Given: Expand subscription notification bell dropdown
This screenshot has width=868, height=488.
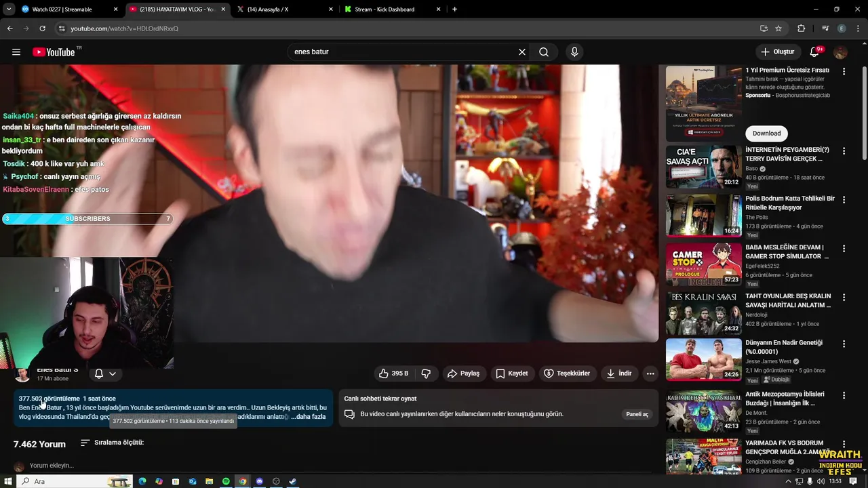Looking at the screenshot, I should pos(105,373).
